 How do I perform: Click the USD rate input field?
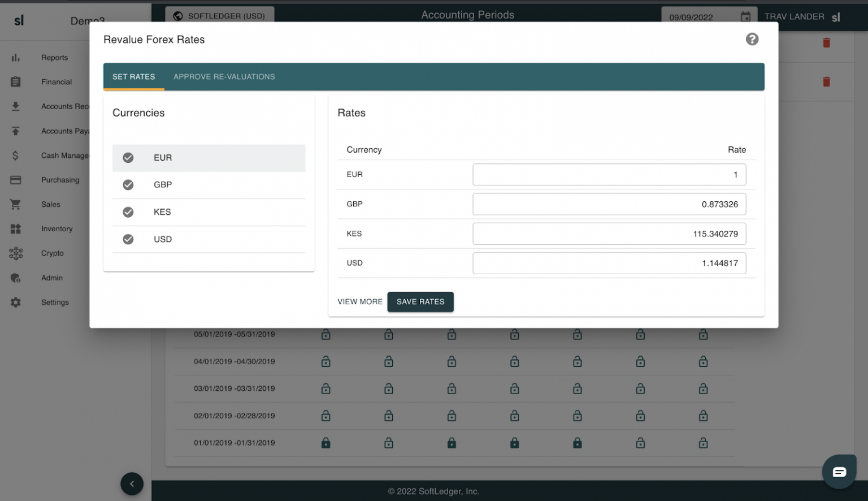click(609, 263)
